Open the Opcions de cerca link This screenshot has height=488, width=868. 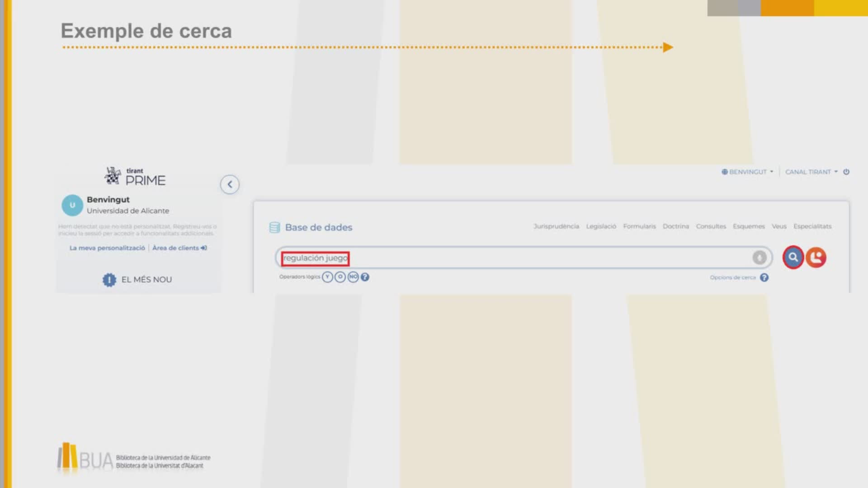(732, 277)
